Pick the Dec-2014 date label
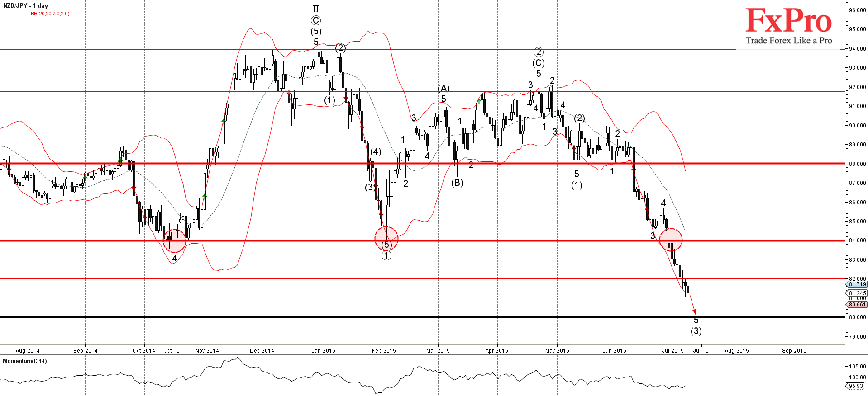868x396 pixels. point(262,351)
